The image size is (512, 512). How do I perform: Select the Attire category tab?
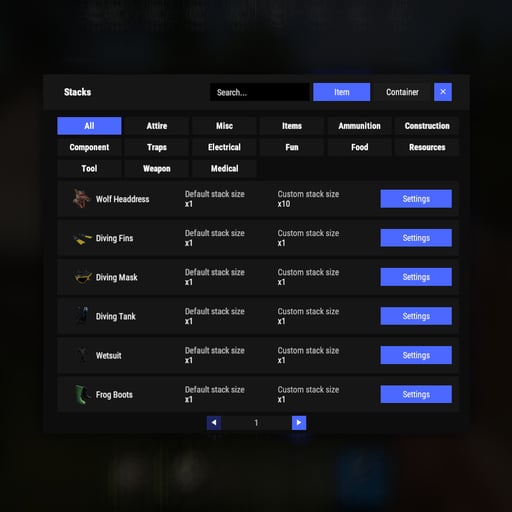157,126
